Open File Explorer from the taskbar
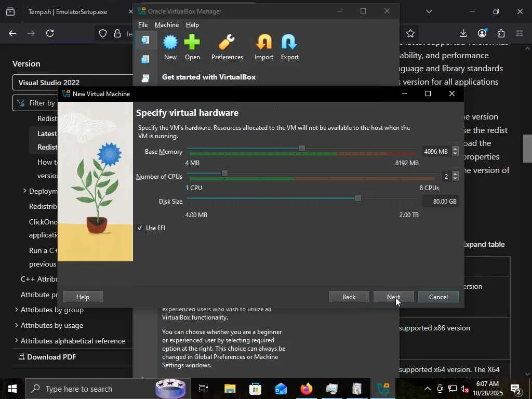This screenshot has height=399, width=532. click(x=230, y=389)
